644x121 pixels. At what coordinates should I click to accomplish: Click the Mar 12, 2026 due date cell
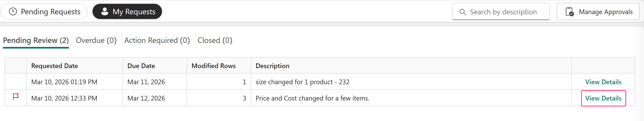point(146,98)
